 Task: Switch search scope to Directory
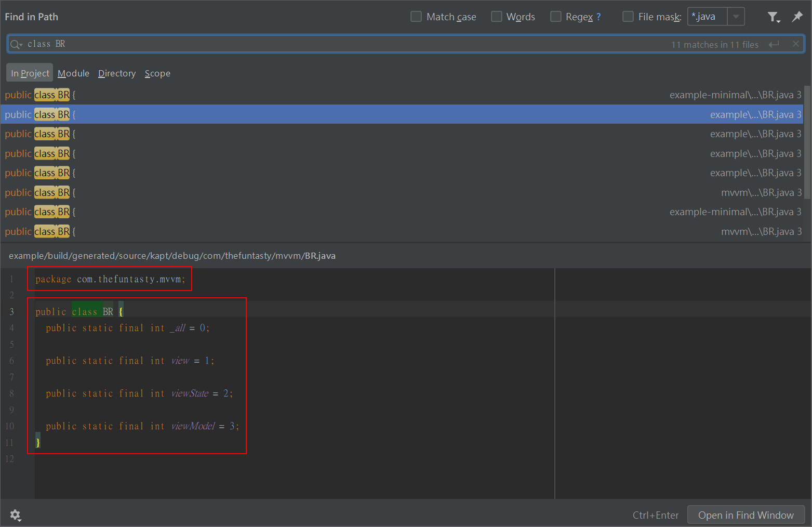[x=116, y=73]
